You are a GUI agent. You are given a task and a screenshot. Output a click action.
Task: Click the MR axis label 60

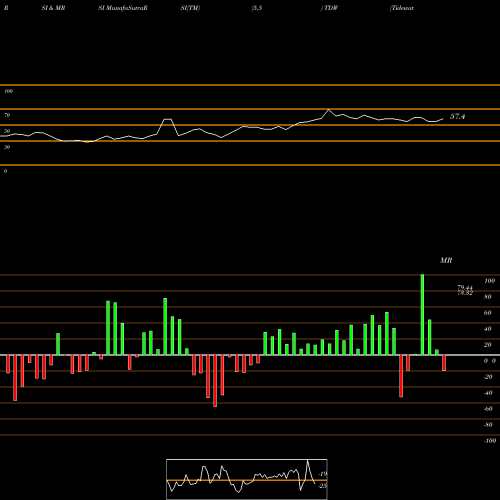[487, 313]
